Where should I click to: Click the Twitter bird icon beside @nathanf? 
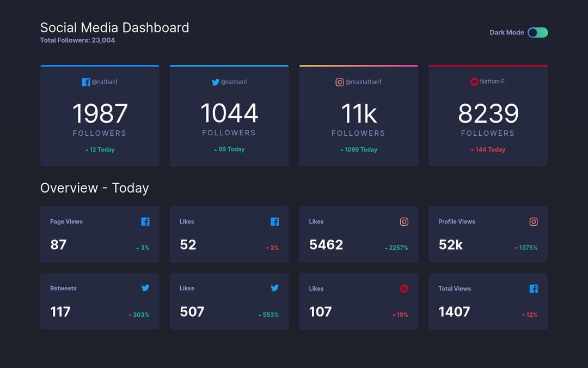tap(216, 82)
